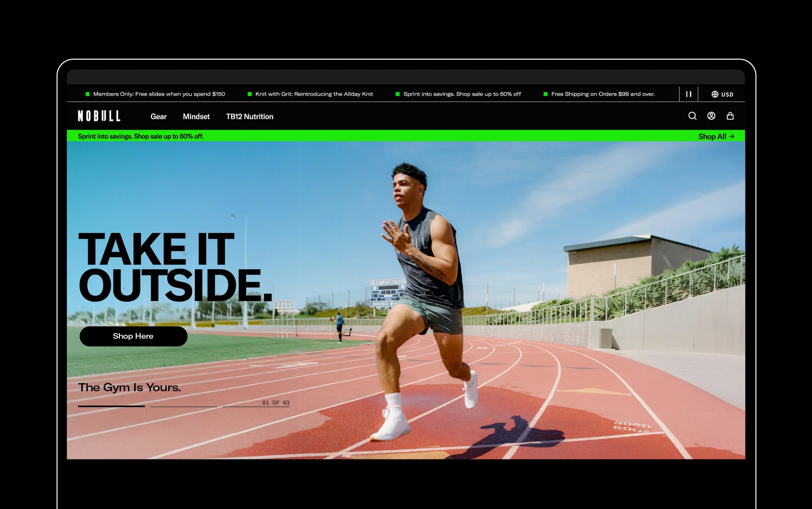
Task: Open the Mindset menu
Action: 196,117
